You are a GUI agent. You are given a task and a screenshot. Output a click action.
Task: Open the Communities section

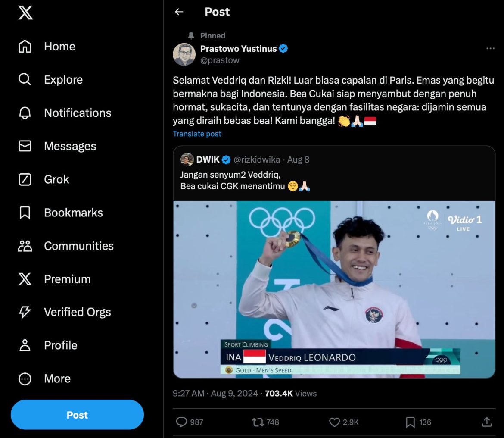(x=78, y=246)
